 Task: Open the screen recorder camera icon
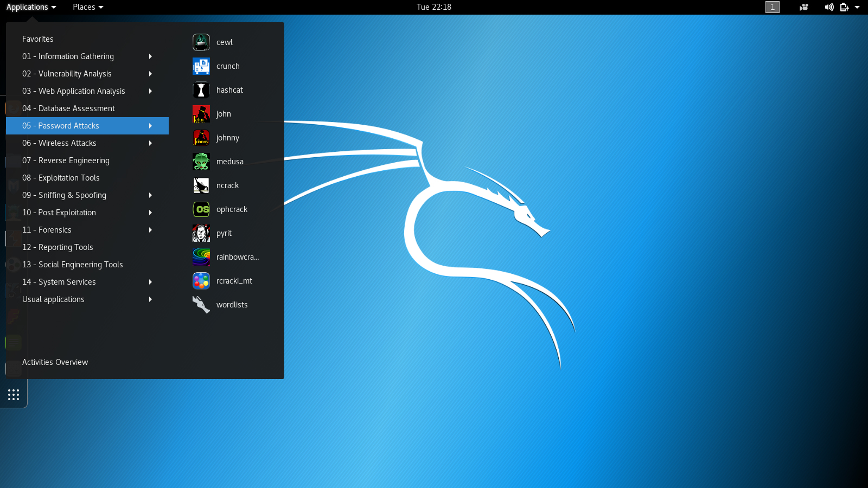coord(804,7)
